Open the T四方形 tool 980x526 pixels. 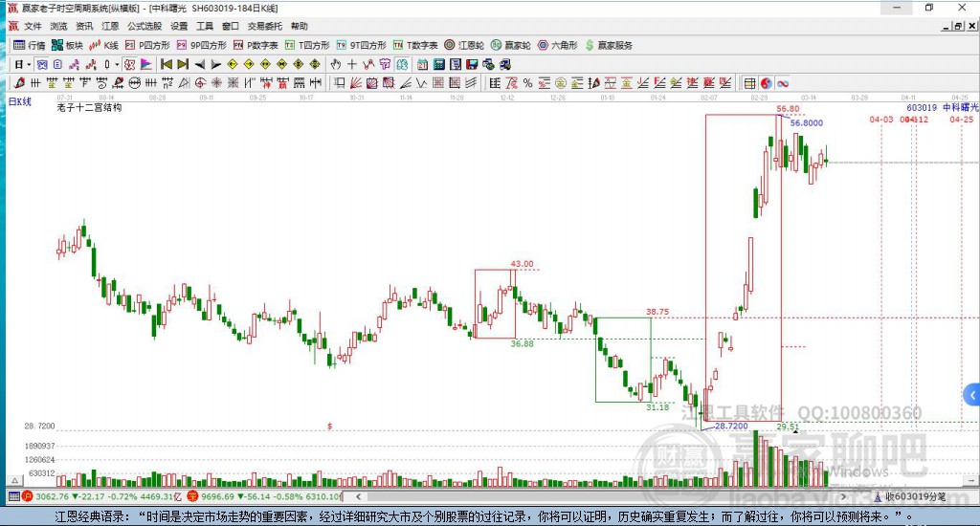pos(307,45)
